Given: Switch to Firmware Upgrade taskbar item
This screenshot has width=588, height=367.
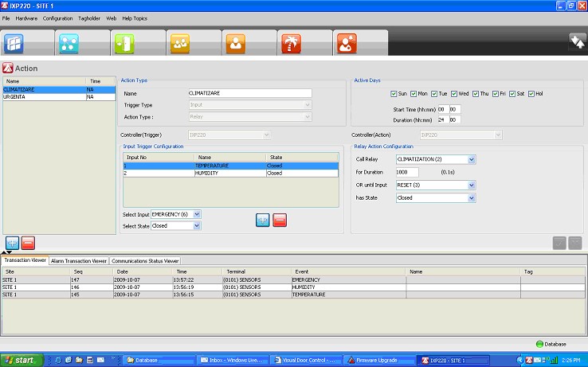Looking at the screenshot, I should point(380,361).
